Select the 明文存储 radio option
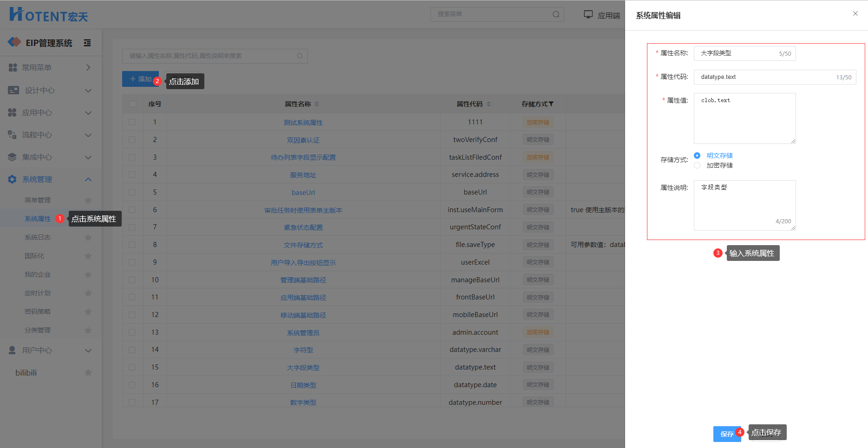The height and width of the screenshot is (448, 868). pyautogui.click(x=697, y=156)
